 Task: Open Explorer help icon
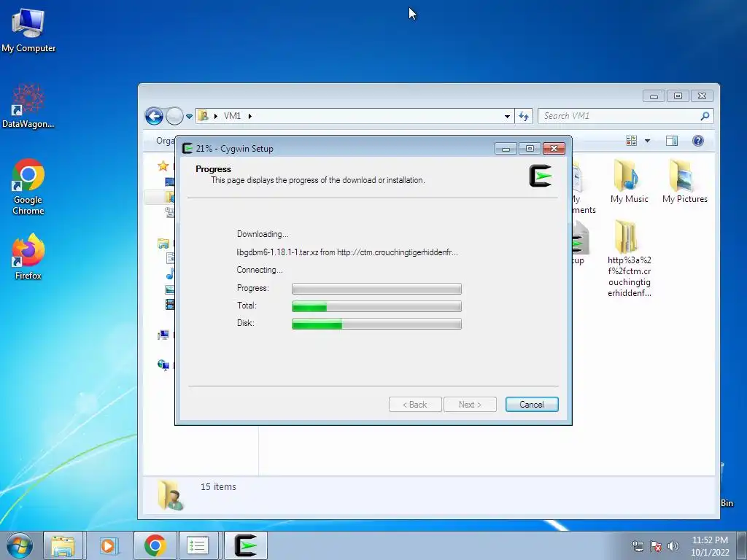[698, 141]
